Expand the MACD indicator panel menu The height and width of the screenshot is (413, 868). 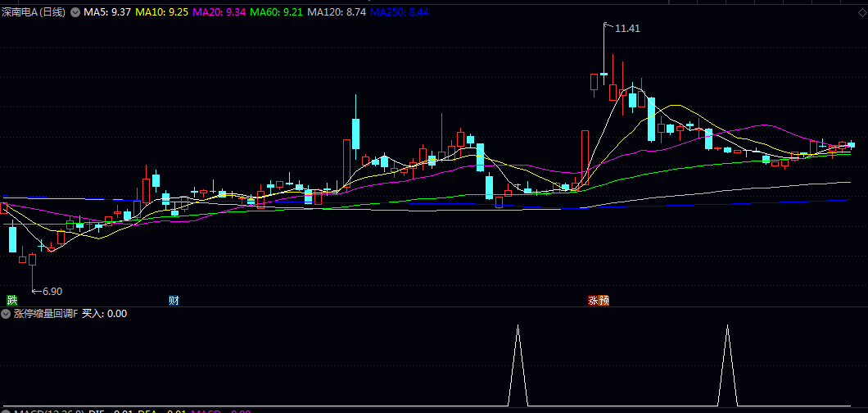click(7, 411)
